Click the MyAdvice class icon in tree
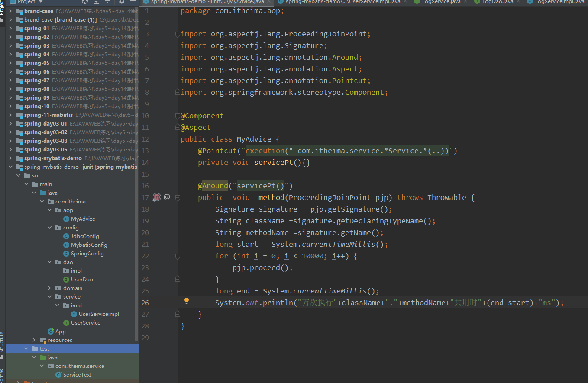 click(66, 219)
